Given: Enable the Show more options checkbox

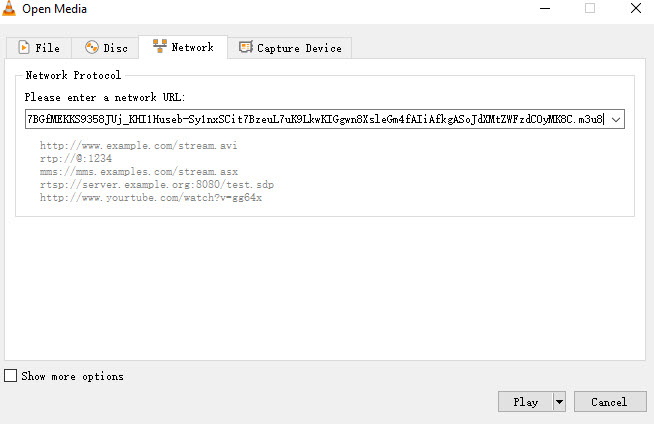Looking at the screenshot, I should pyautogui.click(x=11, y=376).
